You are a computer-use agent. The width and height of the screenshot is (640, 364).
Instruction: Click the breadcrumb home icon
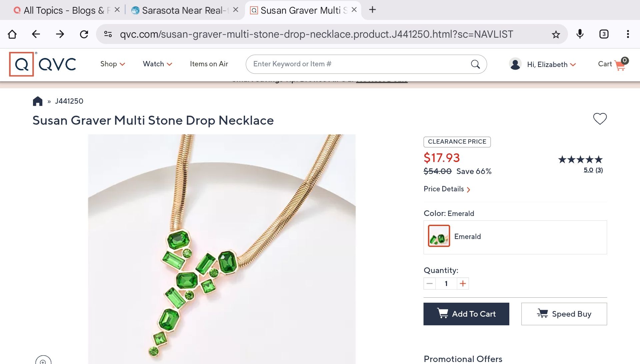tap(38, 101)
